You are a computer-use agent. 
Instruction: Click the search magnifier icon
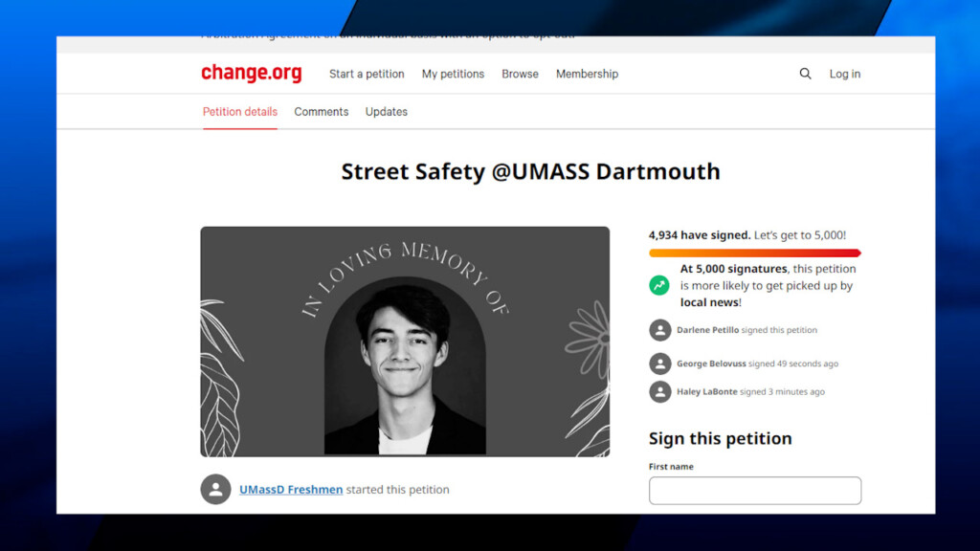pos(805,74)
